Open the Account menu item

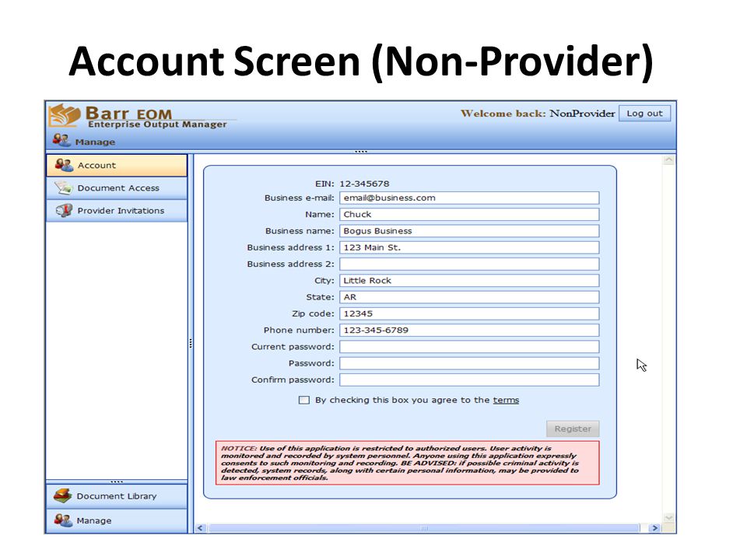point(117,165)
